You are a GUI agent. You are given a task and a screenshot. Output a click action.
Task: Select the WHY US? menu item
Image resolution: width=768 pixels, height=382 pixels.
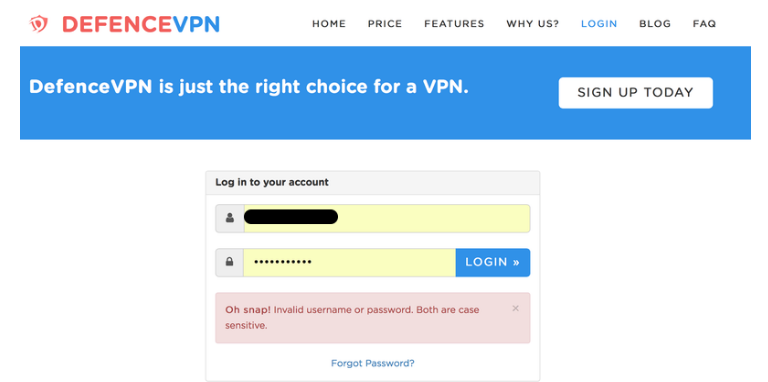click(x=532, y=24)
